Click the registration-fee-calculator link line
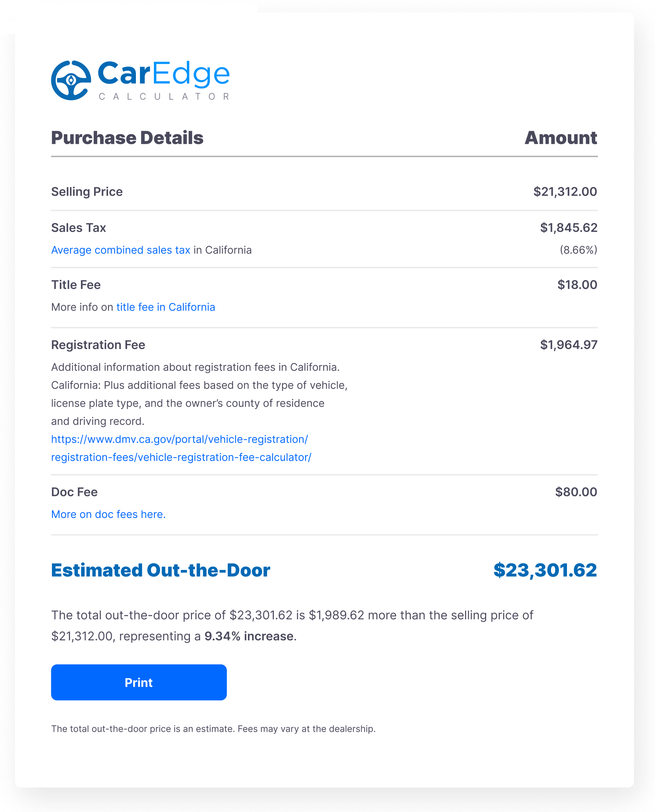655x812 pixels. click(x=181, y=457)
